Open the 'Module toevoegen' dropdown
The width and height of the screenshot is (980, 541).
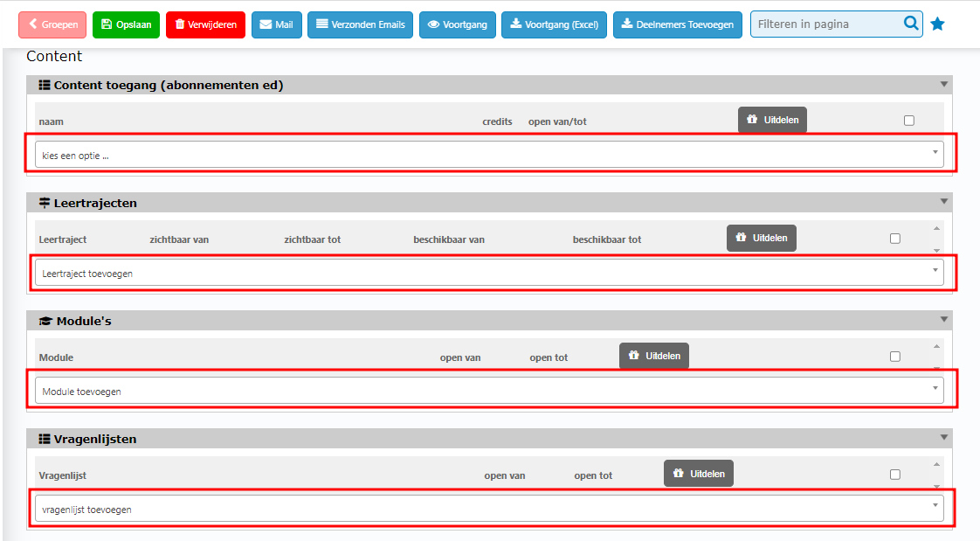pos(489,391)
